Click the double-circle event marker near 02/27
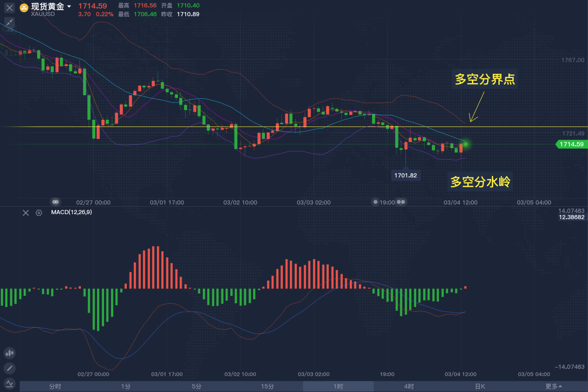Viewport: 588px width, 392px height. (55, 202)
